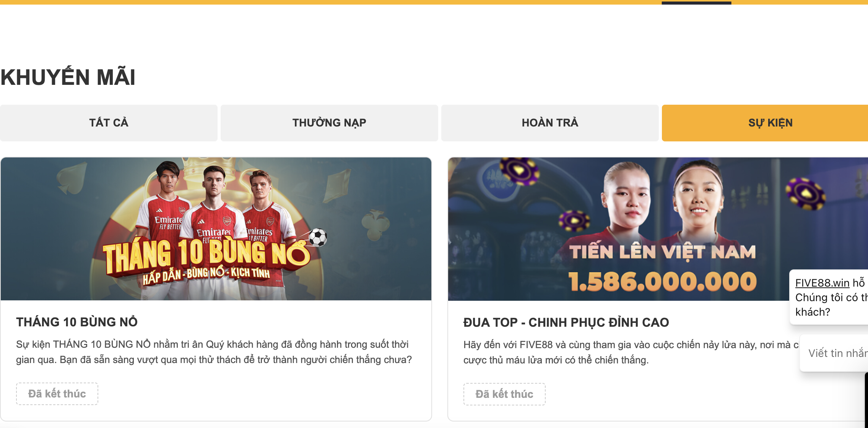Viewport: 868px width, 428px height.
Task: Focus the Viết tin nhắn chat input
Action: (x=834, y=353)
